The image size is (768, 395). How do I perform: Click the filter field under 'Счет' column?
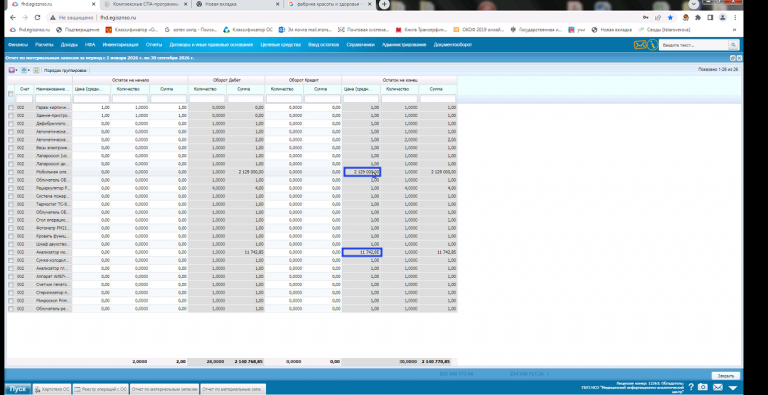(x=24, y=99)
